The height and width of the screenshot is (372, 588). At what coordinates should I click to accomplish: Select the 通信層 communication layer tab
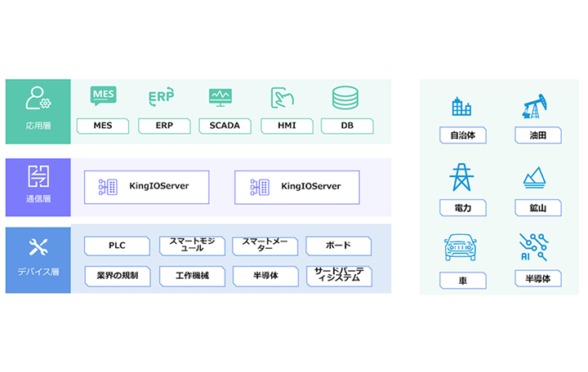pos(38,186)
